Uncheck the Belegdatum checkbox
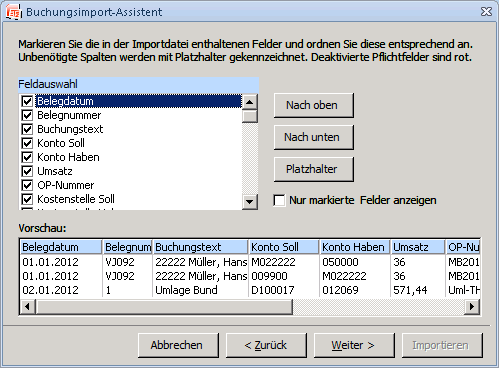The height and width of the screenshot is (368, 499). tap(27, 101)
